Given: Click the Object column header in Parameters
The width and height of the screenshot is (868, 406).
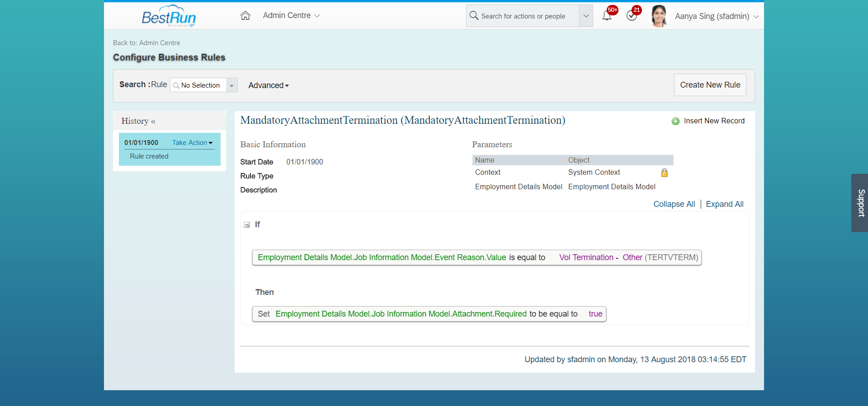Looking at the screenshot, I should [x=579, y=160].
